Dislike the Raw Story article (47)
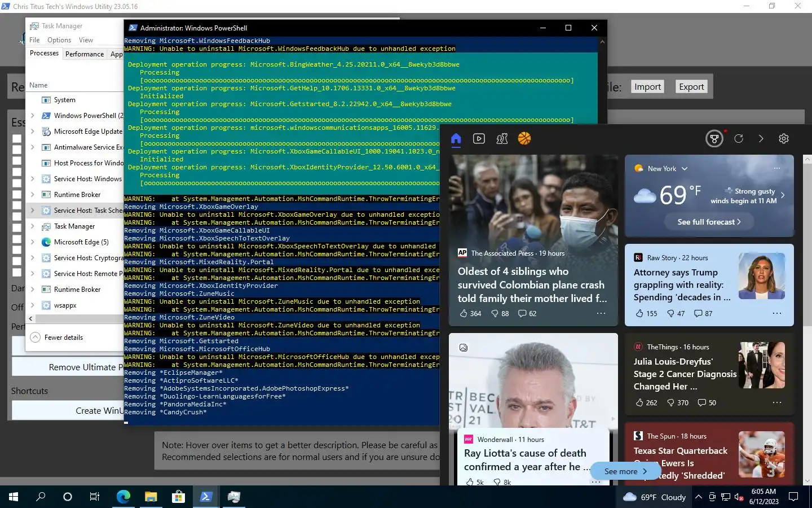The image size is (812, 508). [676, 313]
